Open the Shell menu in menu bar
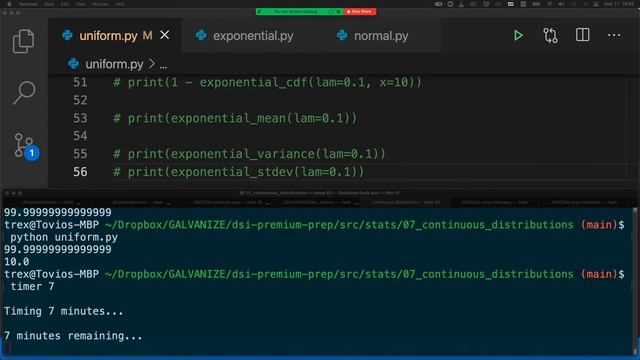The image size is (640, 360). click(49, 4)
